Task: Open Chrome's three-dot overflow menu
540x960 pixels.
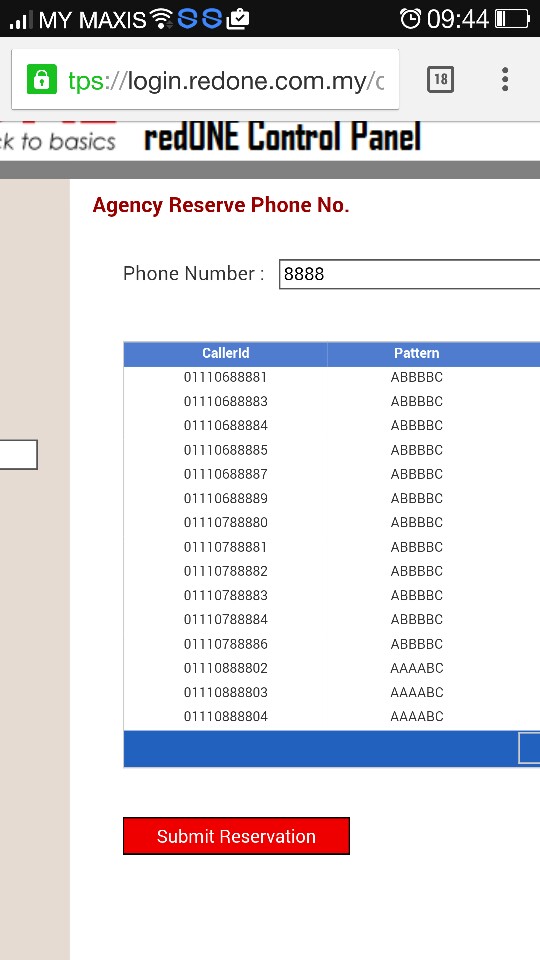Action: point(504,80)
